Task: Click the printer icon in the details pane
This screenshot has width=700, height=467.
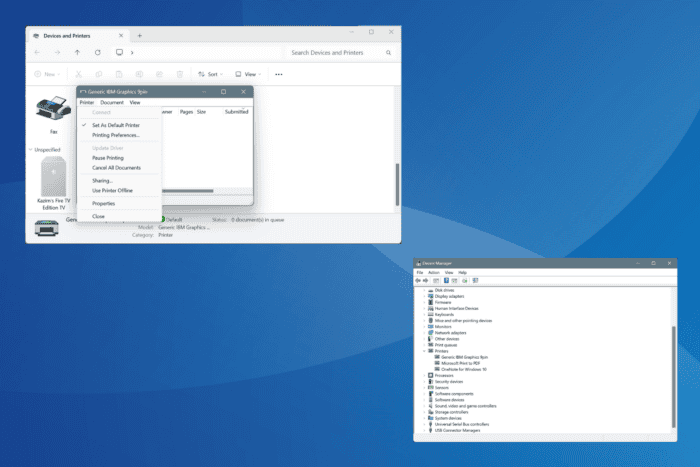Action: click(46, 228)
